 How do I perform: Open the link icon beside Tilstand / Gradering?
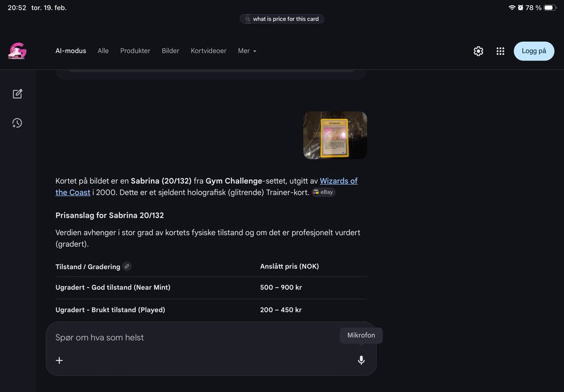tap(127, 266)
